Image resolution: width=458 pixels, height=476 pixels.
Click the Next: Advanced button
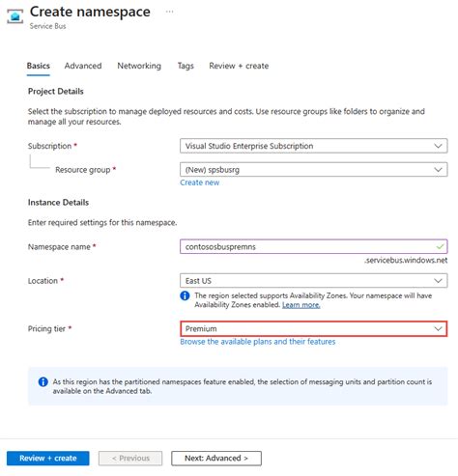216,458
